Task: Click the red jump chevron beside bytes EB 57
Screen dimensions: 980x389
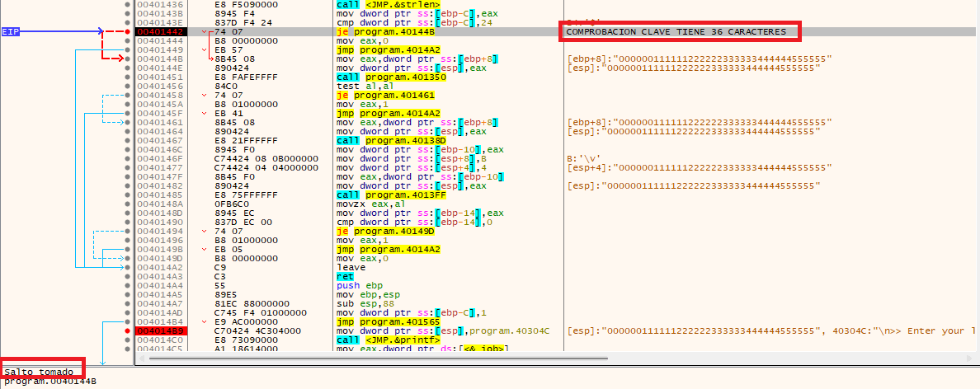Action: pos(205,49)
